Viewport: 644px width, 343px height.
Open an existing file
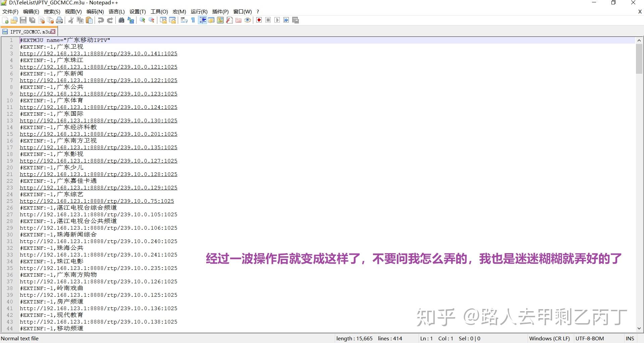pos(14,20)
